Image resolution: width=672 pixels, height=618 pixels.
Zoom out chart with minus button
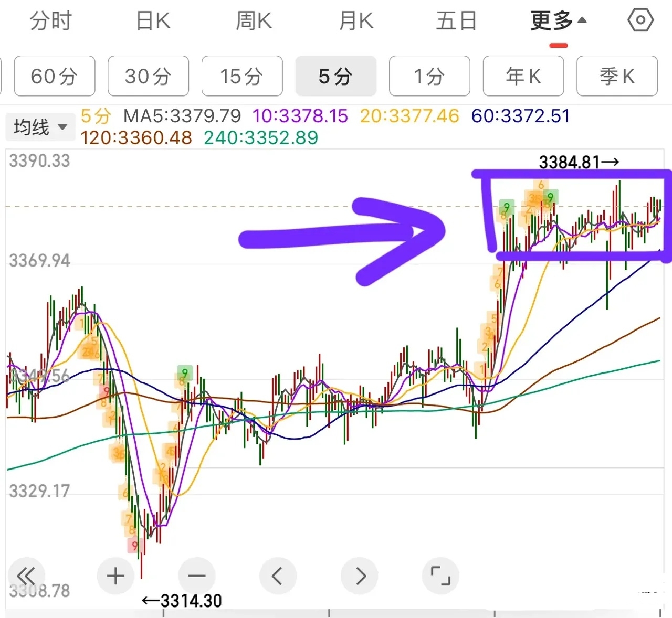pyautogui.click(x=197, y=576)
